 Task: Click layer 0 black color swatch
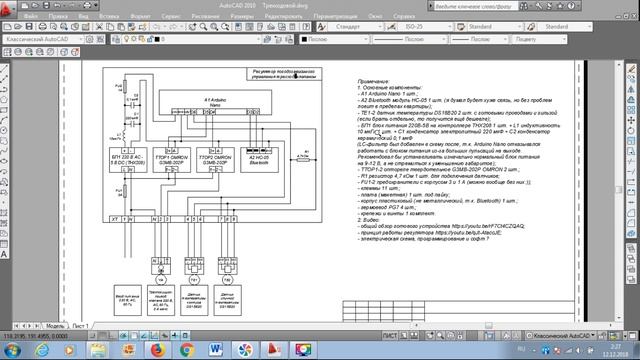click(x=157, y=39)
